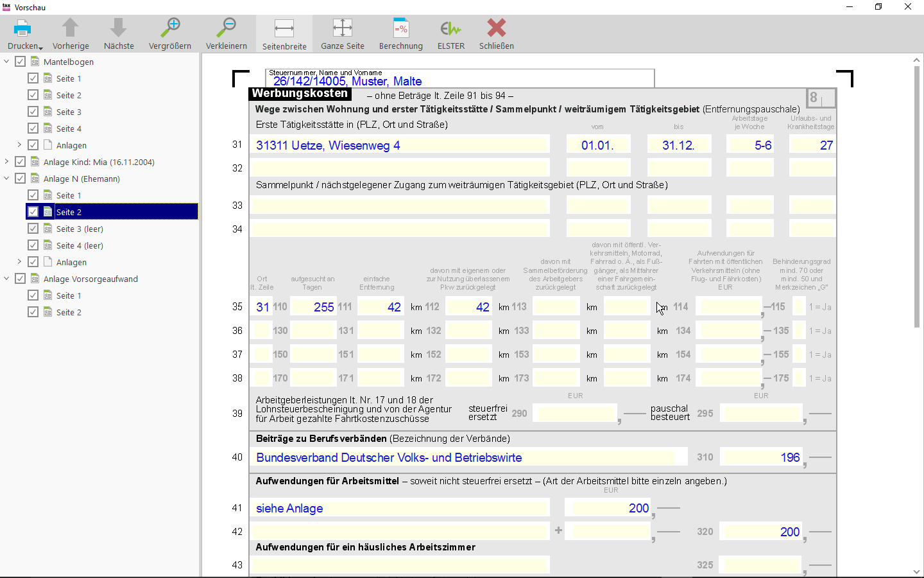Launch ELSTER transmission
This screenshot has height=578, width=924.
pyautogui.click(x=451, y=34)
